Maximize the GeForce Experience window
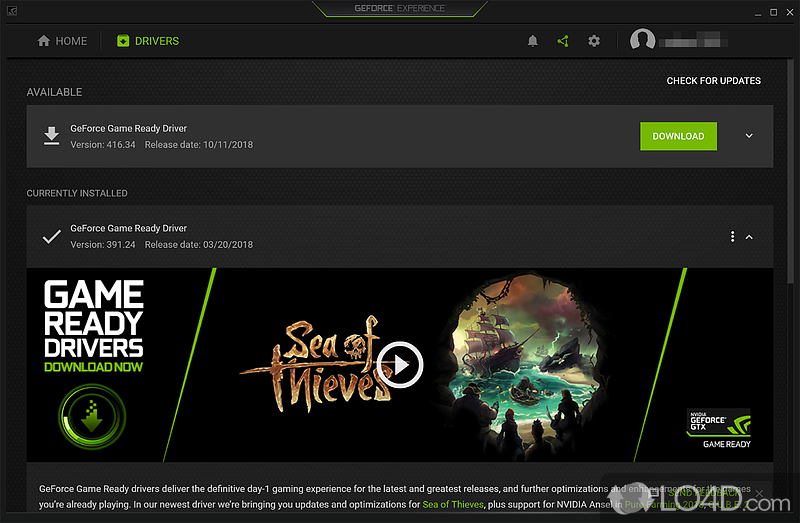The width and height of the screenshot is (800, 523). (773, 12)
